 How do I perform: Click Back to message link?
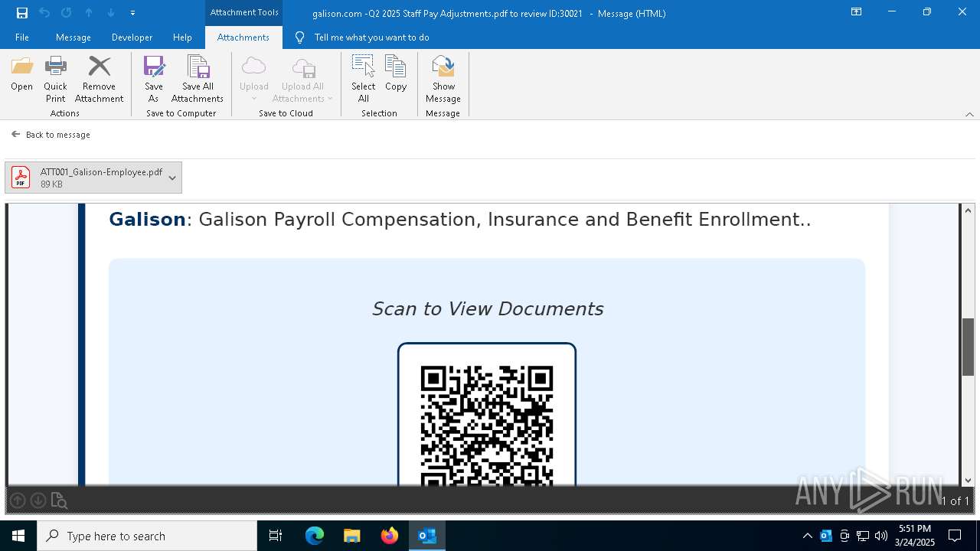point(51,135)
